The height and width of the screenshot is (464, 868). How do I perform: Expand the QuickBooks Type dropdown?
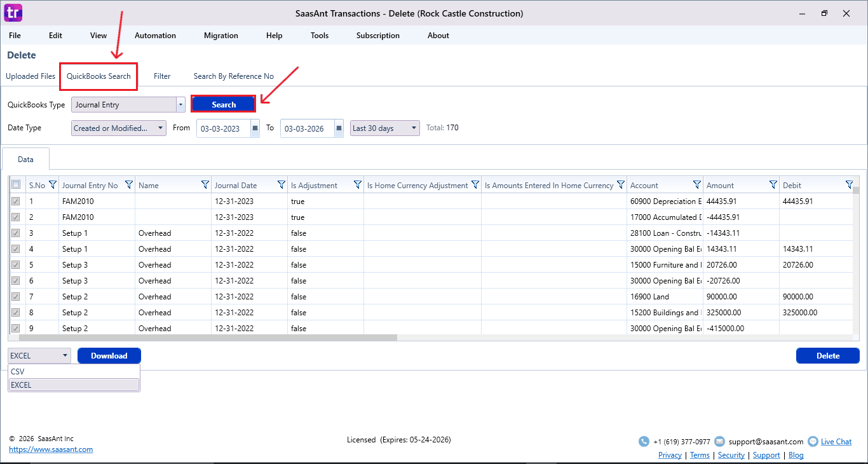(x=180, y=105)
